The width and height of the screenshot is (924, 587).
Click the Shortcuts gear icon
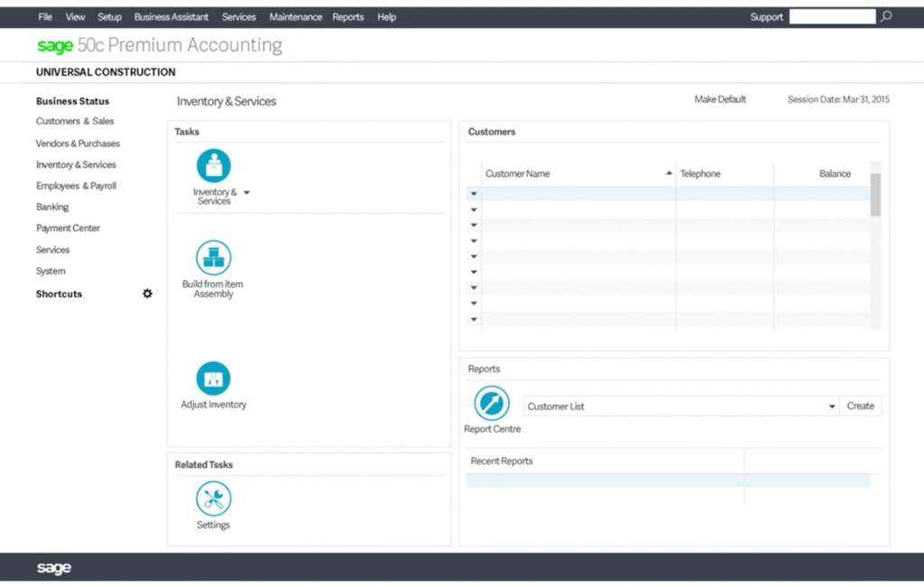point(147,293)
